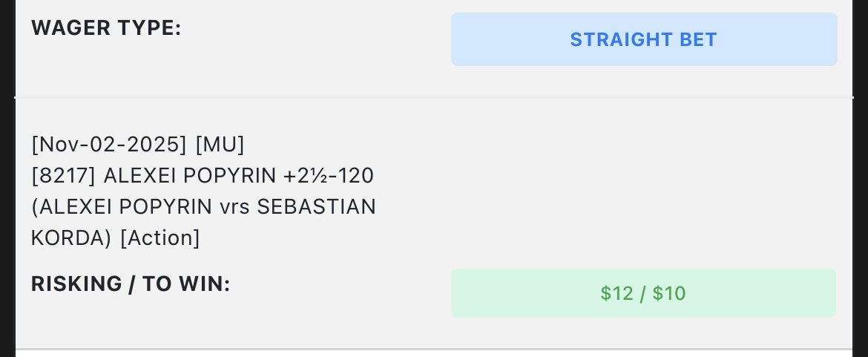Click the divider line below WAGER TYPE

pyautogui.click(x=434, y=98)
